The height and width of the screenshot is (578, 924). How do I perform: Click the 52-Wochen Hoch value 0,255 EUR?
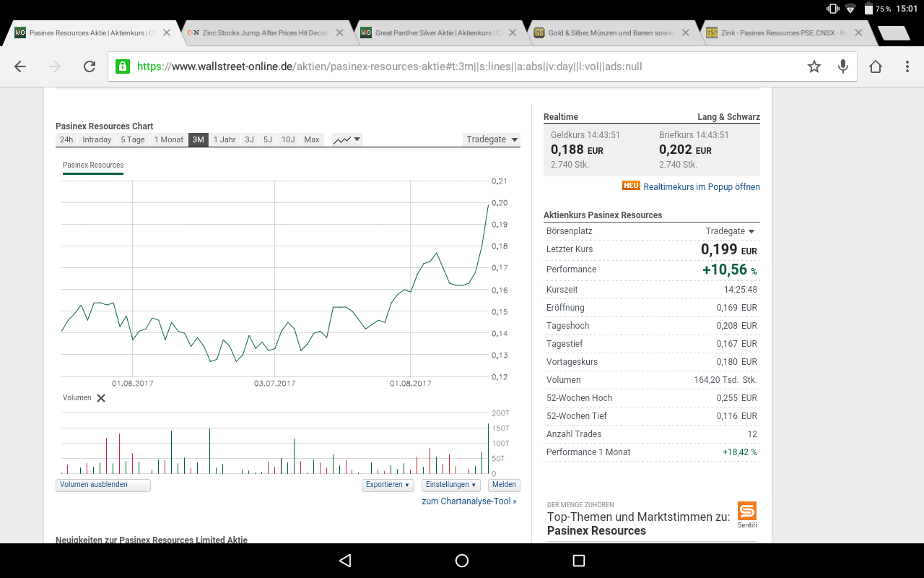point(737,398)
